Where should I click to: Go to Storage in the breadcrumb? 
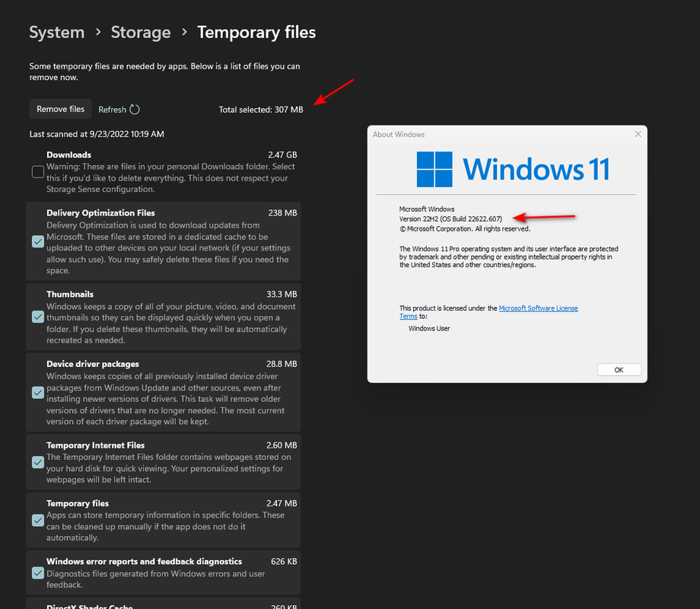pyautogui.click(x=141, y=32)
